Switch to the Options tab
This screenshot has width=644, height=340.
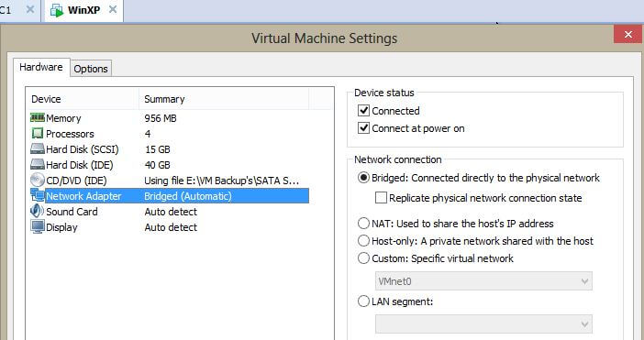[x=91, y=69]
